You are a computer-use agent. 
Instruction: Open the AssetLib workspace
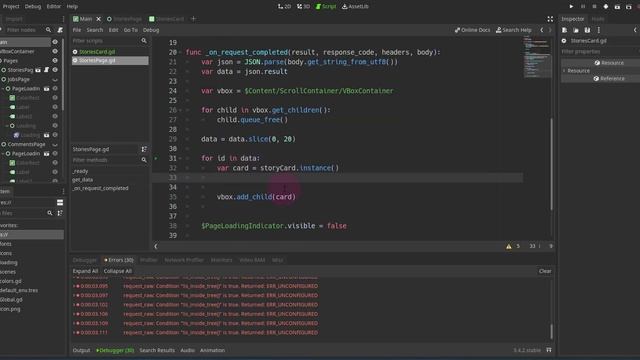pos(355,7)
